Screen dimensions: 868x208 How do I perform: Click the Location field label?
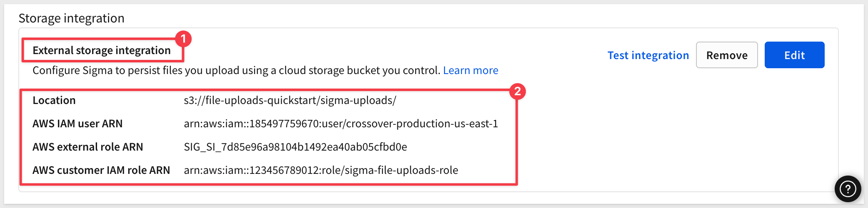coord(54,100)
